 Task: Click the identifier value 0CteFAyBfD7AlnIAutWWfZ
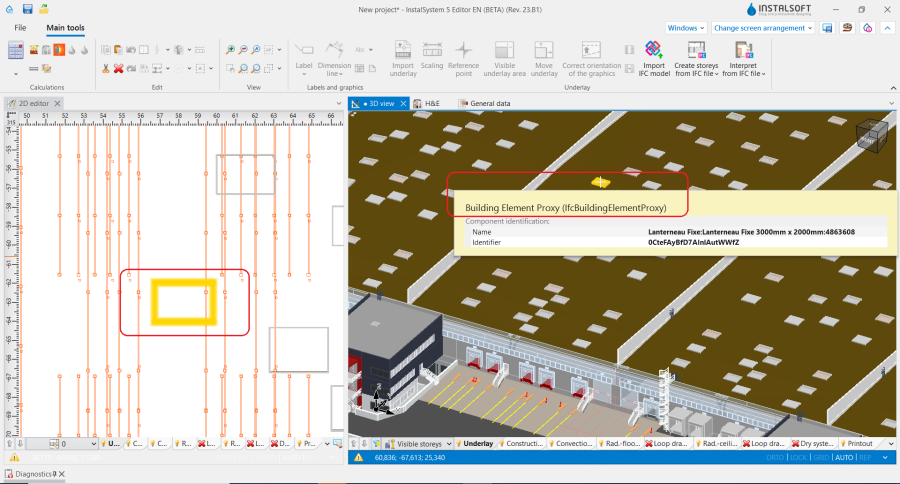[x=693, y=242]
